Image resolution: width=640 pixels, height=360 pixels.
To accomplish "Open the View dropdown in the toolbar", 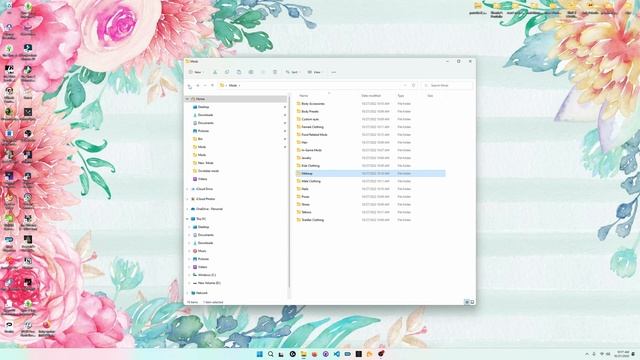I will [315, 72].
